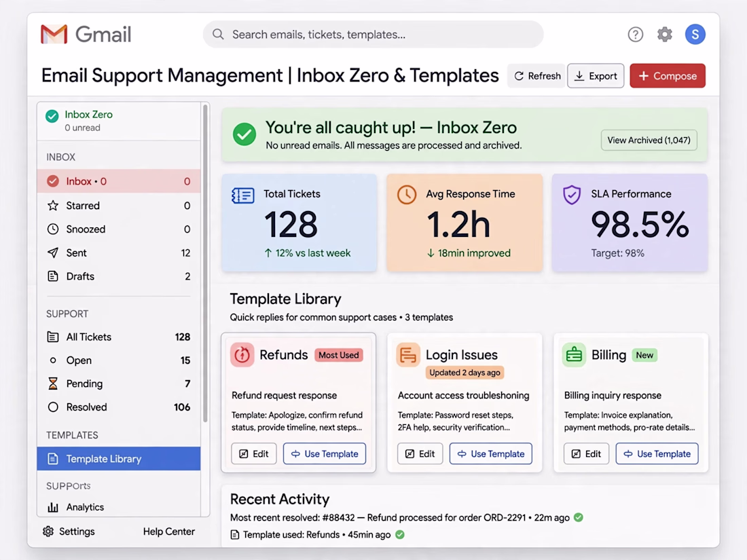Search emails, tickets, templates field

[373, 35]
